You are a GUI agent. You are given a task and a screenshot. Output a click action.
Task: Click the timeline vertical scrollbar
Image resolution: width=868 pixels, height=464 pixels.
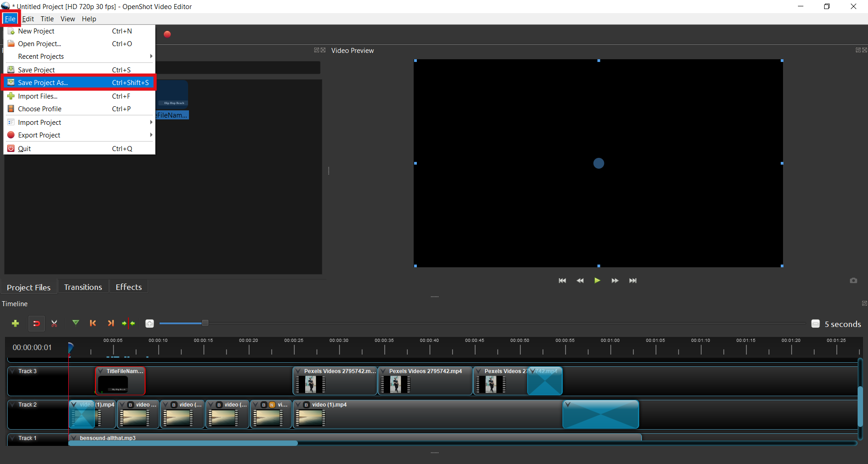coord(860,406)
